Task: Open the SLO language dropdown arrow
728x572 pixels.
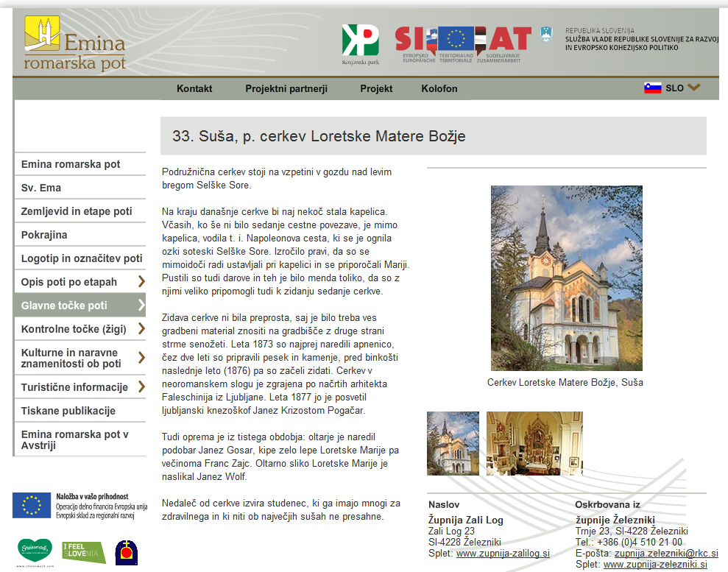Action: point(693,88)
